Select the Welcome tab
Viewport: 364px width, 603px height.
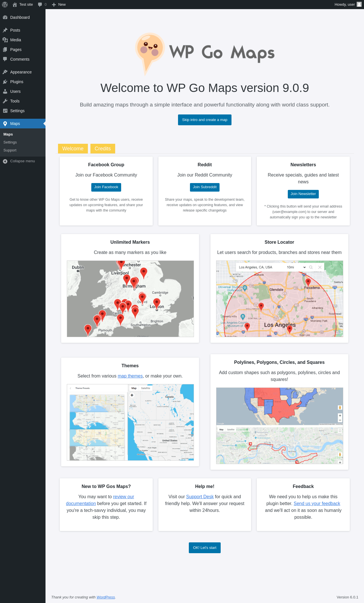click(73, 149)
